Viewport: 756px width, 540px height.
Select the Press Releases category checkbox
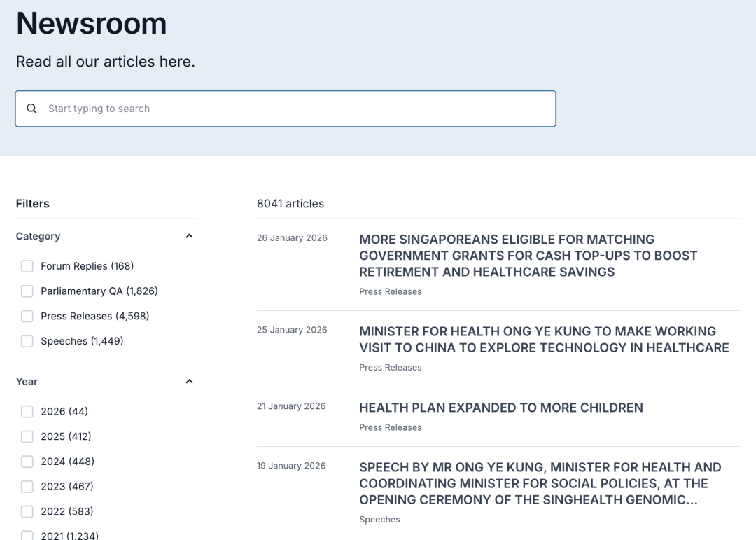[27, 317]
